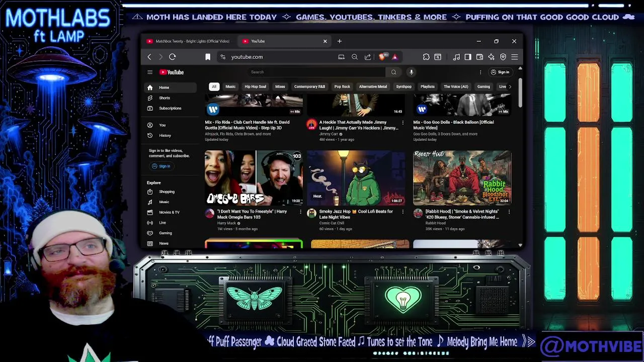Open You in sidebar

pos(170,125)
